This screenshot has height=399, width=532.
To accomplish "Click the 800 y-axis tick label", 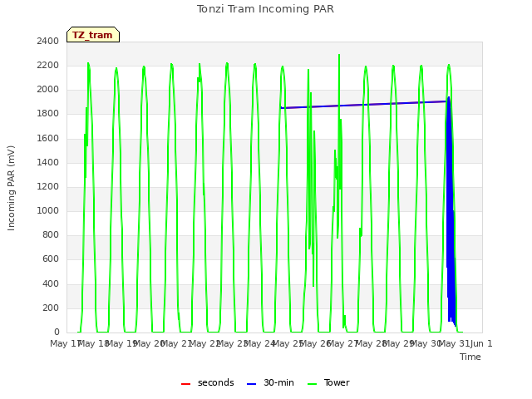I will (x=51, y=234).
